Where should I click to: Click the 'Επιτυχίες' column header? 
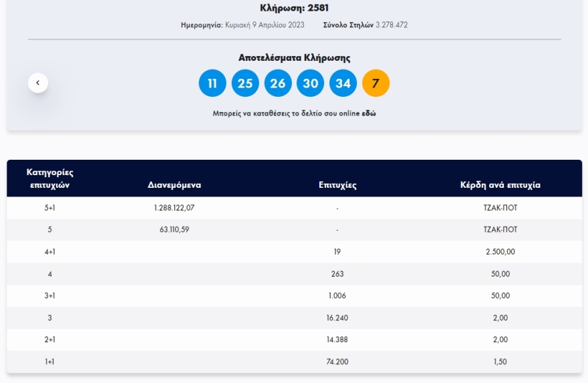(337, 185)
